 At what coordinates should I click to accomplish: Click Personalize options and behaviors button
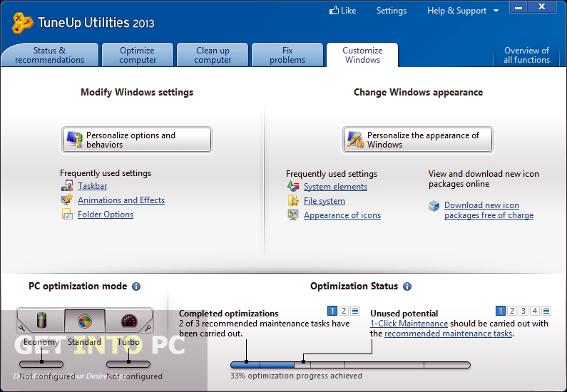pos(137,140)
